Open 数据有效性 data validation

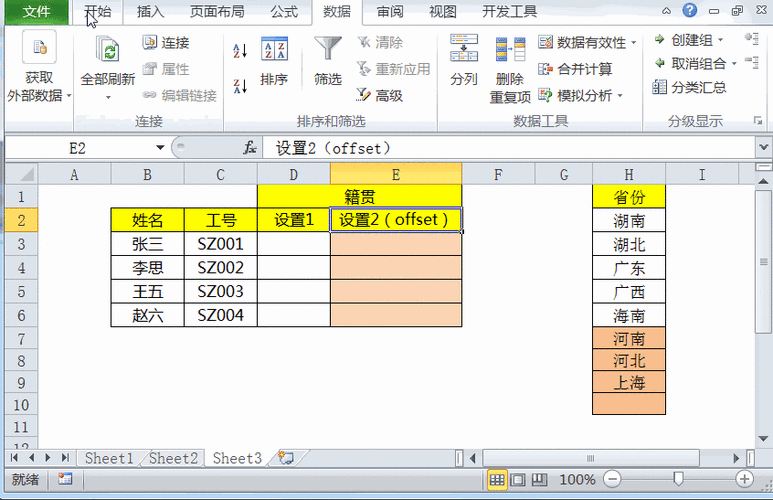[x=582, y=43]
